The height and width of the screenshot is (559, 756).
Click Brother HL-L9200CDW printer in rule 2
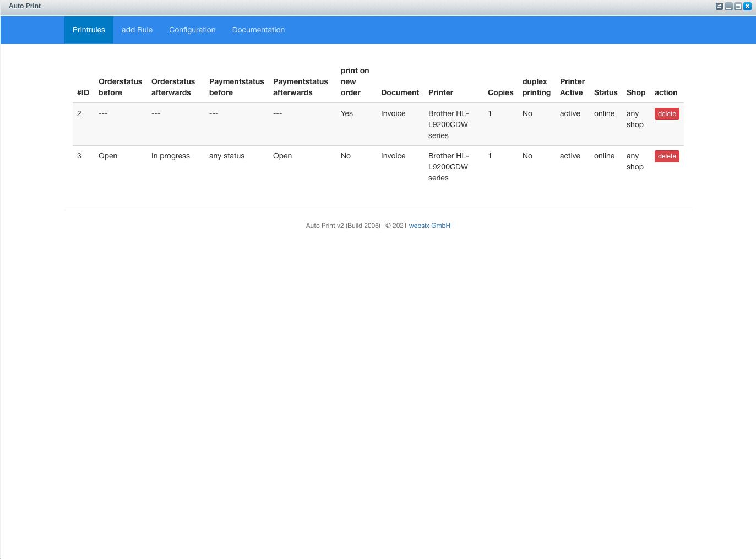(x=448, y=124)
